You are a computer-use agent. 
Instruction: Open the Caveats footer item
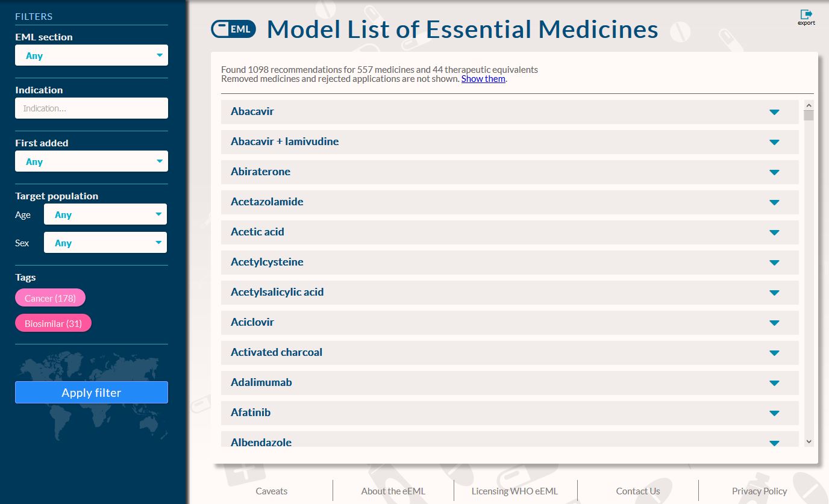271,491
